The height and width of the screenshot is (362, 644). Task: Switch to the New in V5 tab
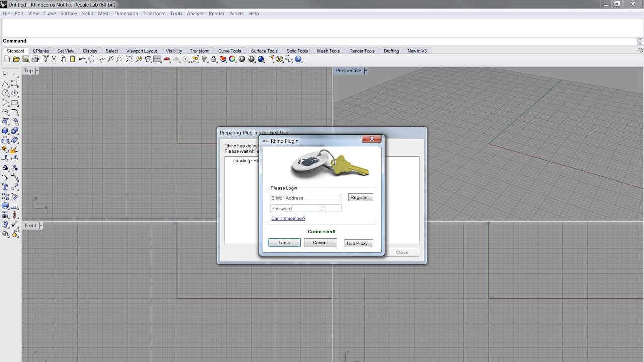[417, 51]
